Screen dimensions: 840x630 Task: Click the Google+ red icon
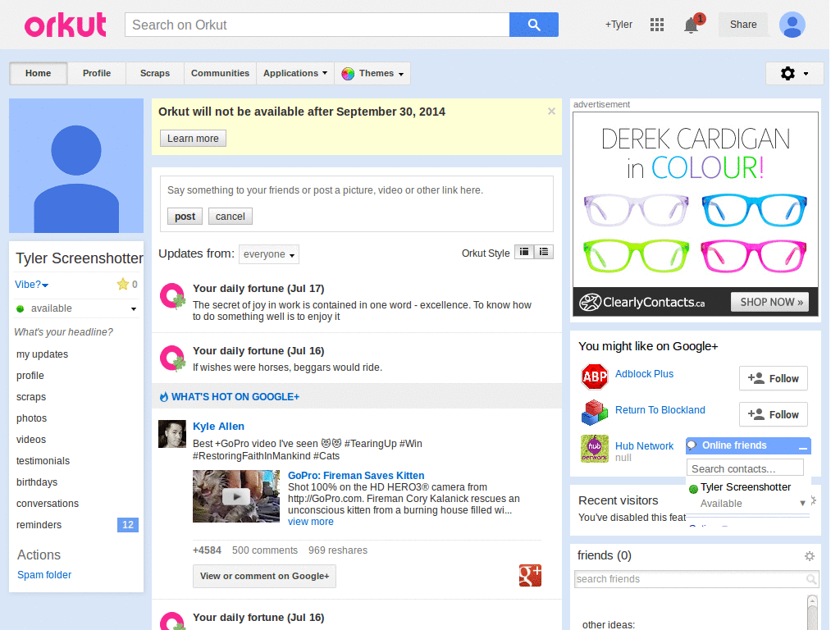tap(530, 575)
